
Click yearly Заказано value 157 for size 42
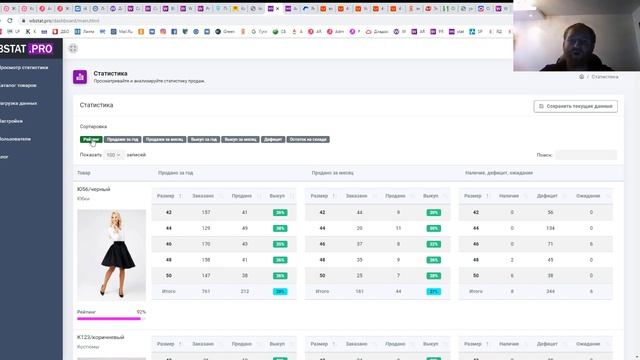(206, 212)
